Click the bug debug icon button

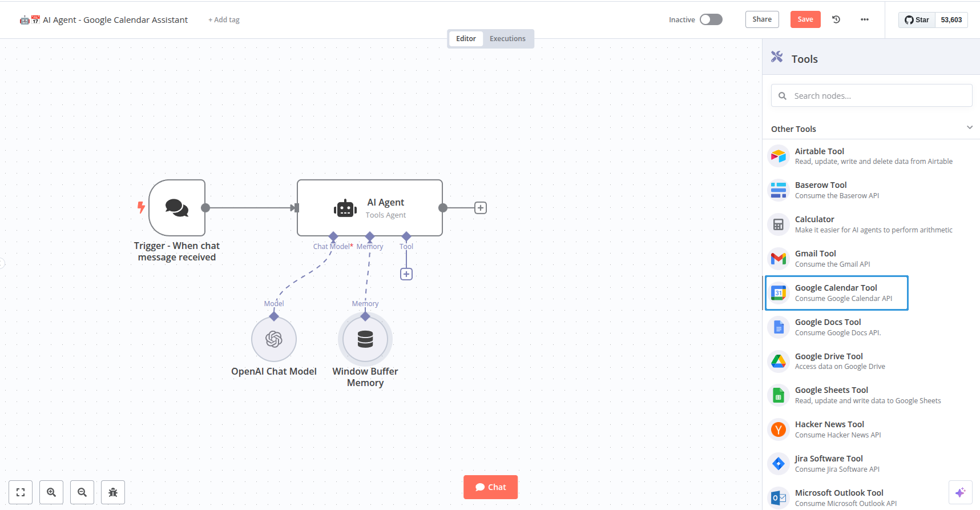click(113, 492)
